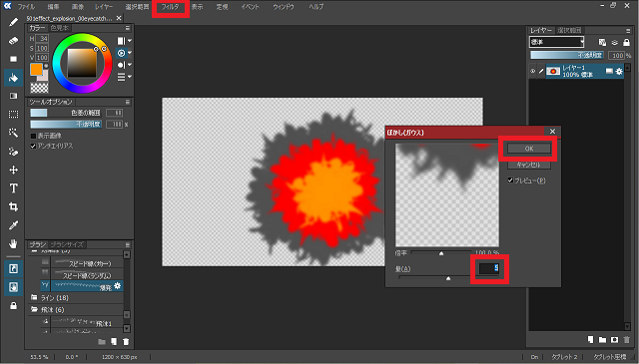Close the ぼかし(ガウス) dialog
Image resolution: width=639 pixels, height=364 pixels.
(552, 131)
